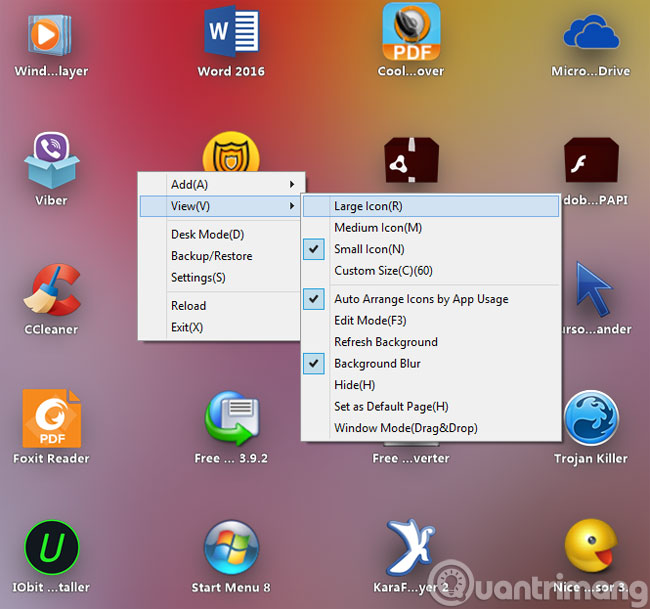
Task: Click the 'Free ...verter' label text
Action: pos(411,459)
